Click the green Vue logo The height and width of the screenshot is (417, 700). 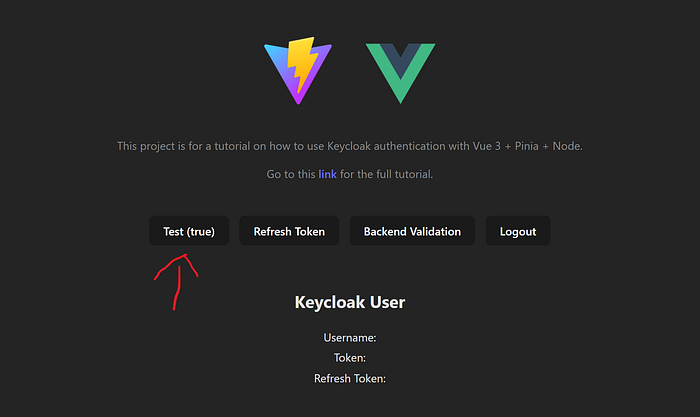(x=400, y=73)
